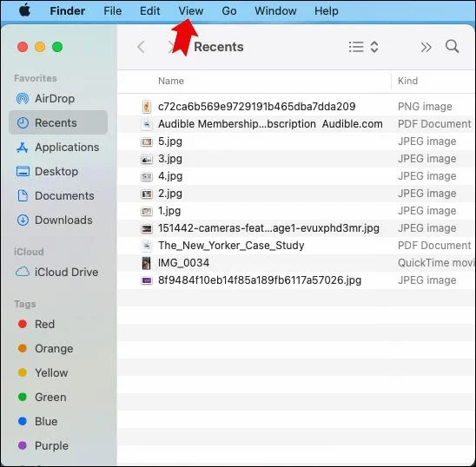The image size is (476, 467).
Task: Click the Blue tag label
Action: pyautogui.click(x=46, y=421)
